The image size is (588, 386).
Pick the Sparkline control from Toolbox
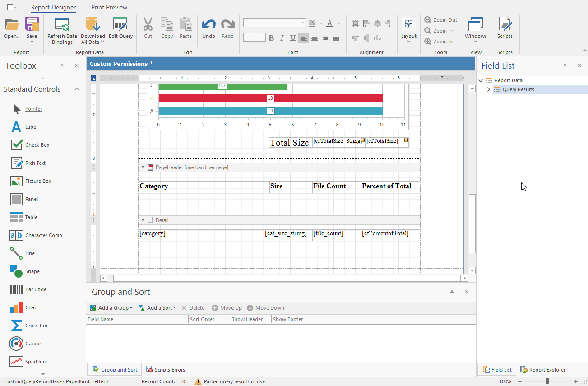pos(17,362)
